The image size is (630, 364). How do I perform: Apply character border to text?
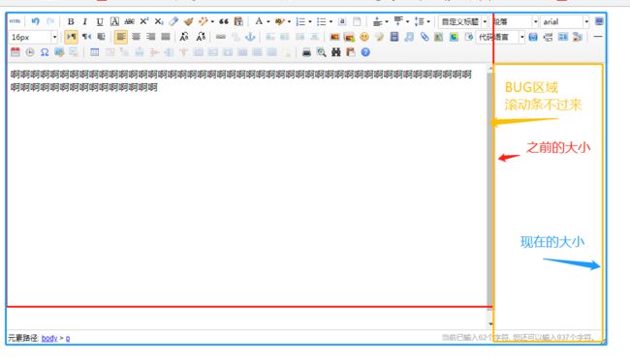click(114, 21)
